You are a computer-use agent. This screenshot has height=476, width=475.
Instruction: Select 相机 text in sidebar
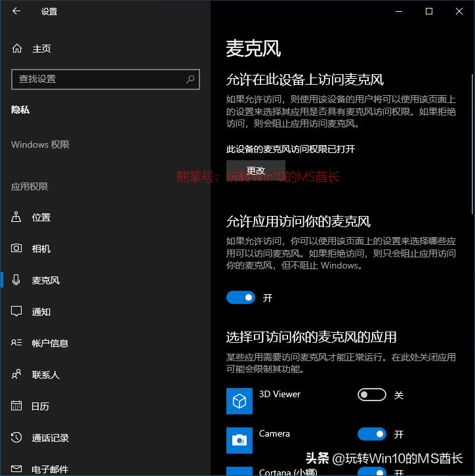(41, 249)
